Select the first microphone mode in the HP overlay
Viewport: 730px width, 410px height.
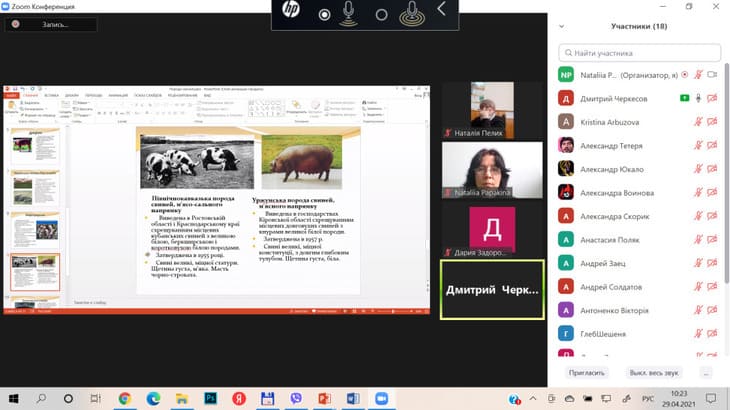tap(350, 13)
